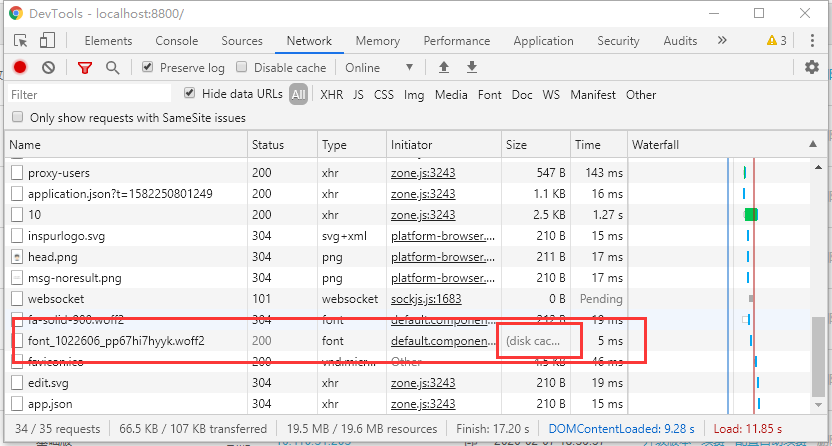Screen dimensions: 832x446
Task: Toggle Preserve log checkbox
Action: [148, 67]
